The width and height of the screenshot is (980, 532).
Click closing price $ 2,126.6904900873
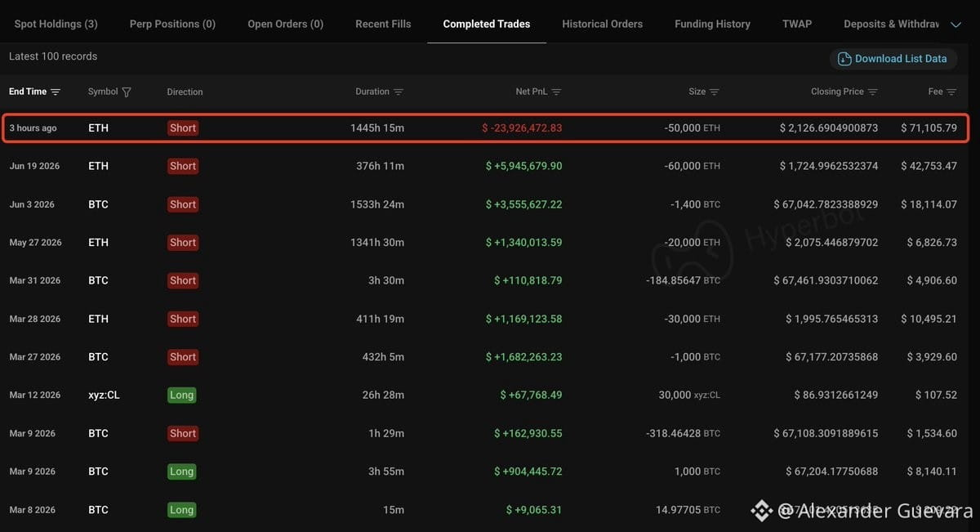click(829, 128)
